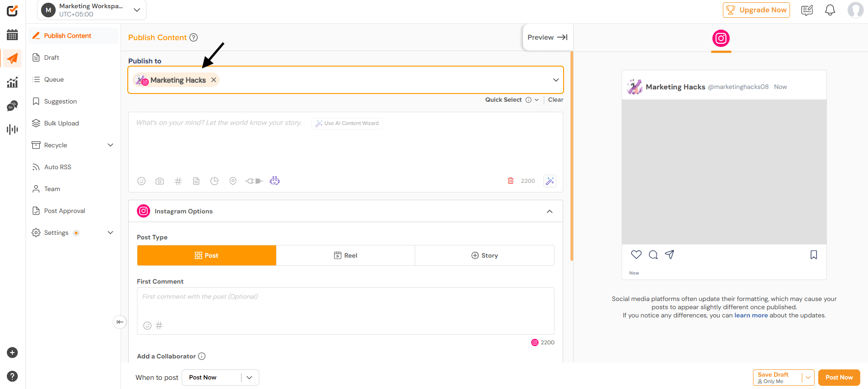The width and height of the screenshot is (868, 389).
Task: Click the Preview toggle button
Action: point(548,37)
